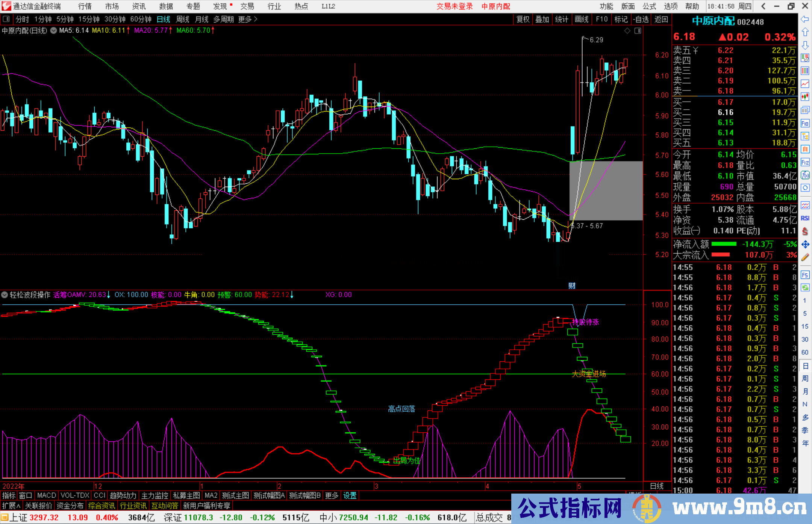Click the gray highlighted price range box

tap(606, 190)
